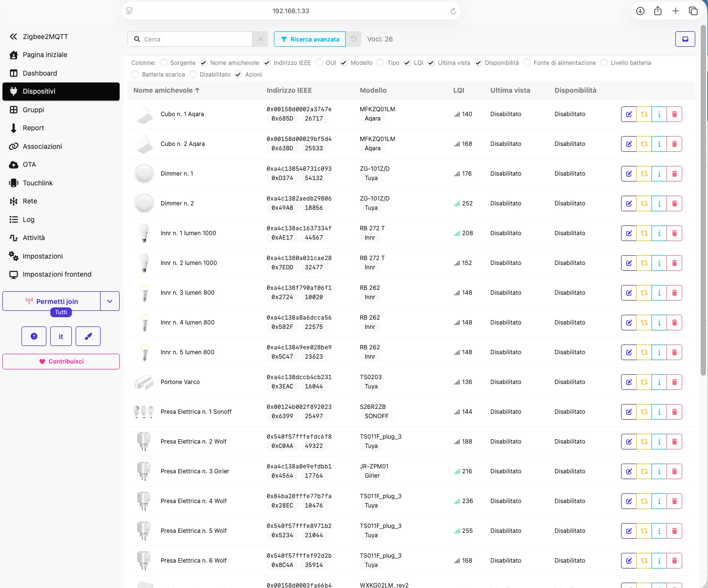Clear the search field with X
The width and height of the screenshot is (708, 588).
[260, 39]
